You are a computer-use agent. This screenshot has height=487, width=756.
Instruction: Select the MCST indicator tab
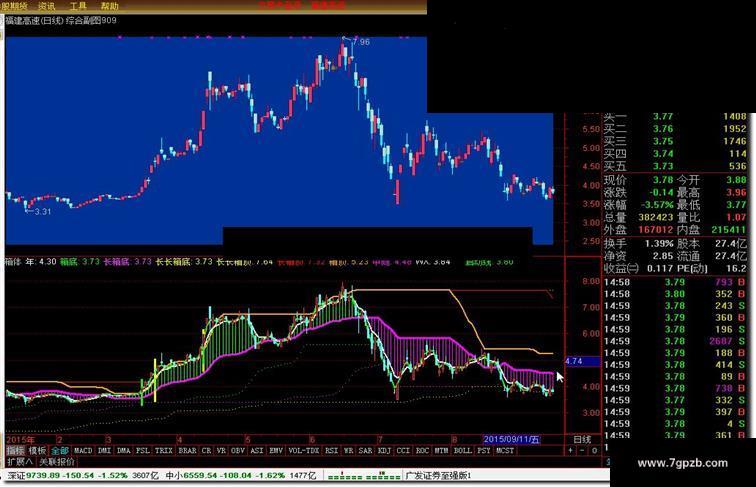(x=505, y=451)
